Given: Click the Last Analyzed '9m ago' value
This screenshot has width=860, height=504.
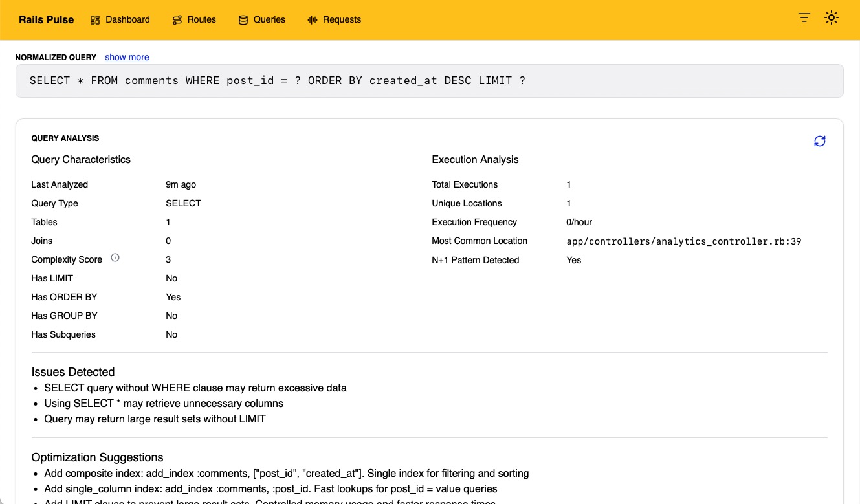Looking at the screenshot, I should pyautogui.click(x=181, y=184).
